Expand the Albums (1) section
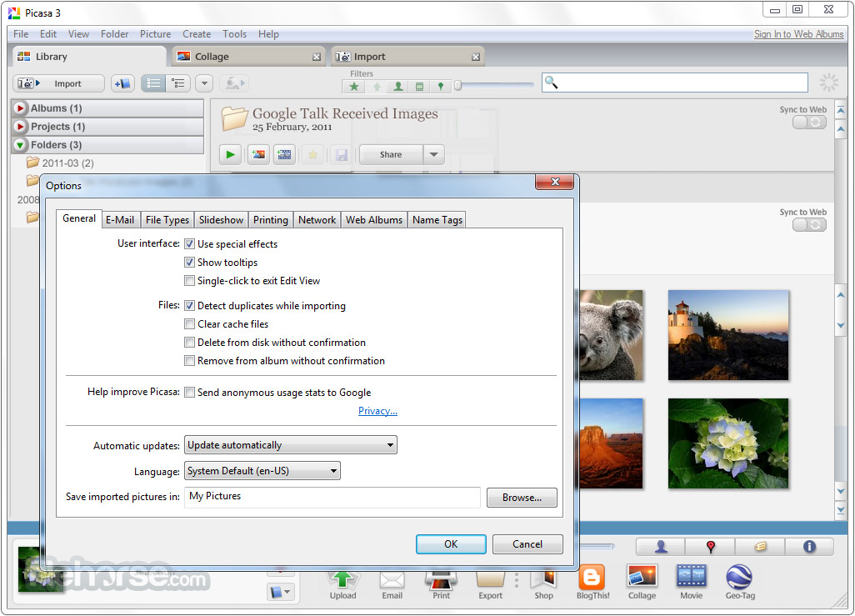This screenshot has width=855, height=616. point(21,108)
